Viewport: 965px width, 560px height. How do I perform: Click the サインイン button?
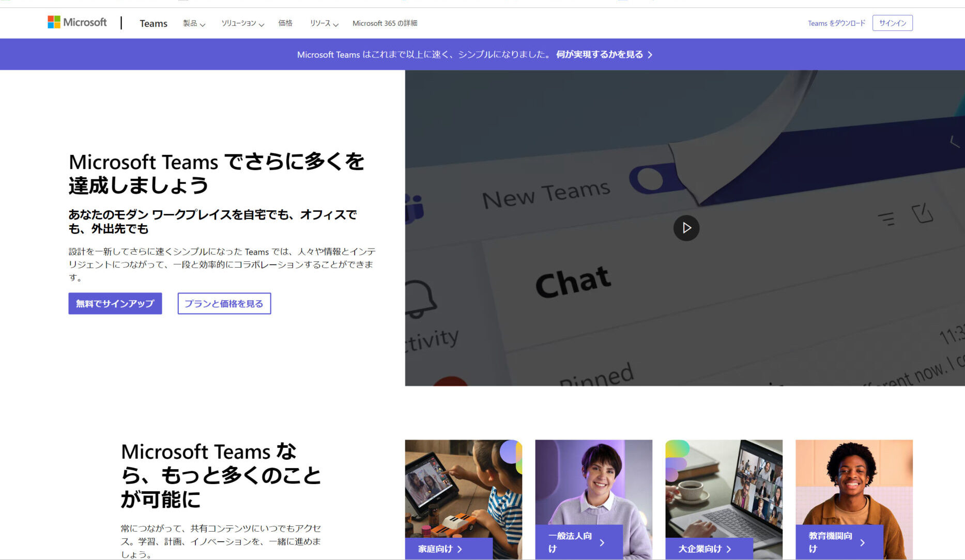click(x=892, y=23)
